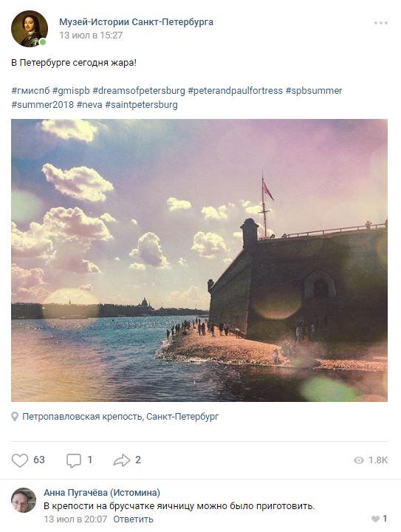This screenshot has width=401, height=532.
Task: Like the post with the heart icon
Action: (20, 460)
